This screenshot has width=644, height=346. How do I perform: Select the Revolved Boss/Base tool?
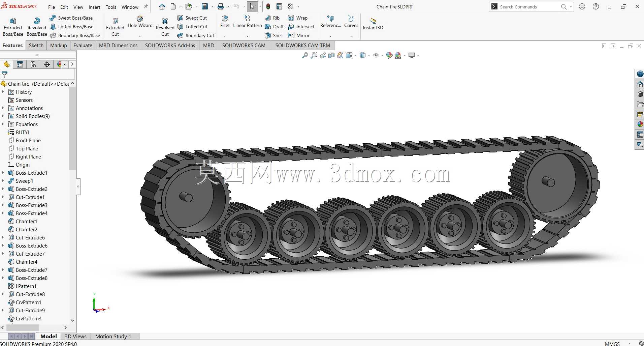37,27
